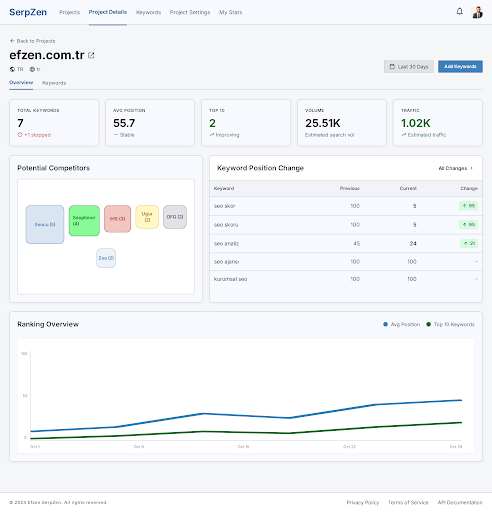Open the notifications bell
This screenshot has height=512, width=492.
tap(459, 12)
